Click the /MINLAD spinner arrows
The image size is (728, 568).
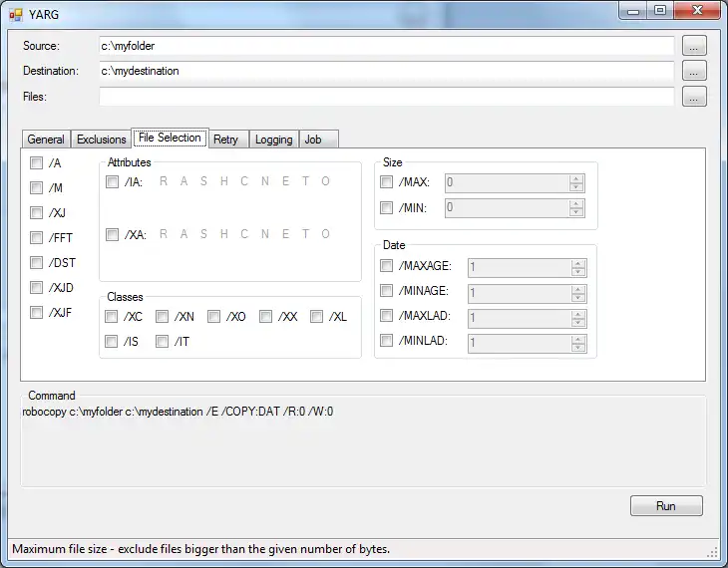pos(578,344)
